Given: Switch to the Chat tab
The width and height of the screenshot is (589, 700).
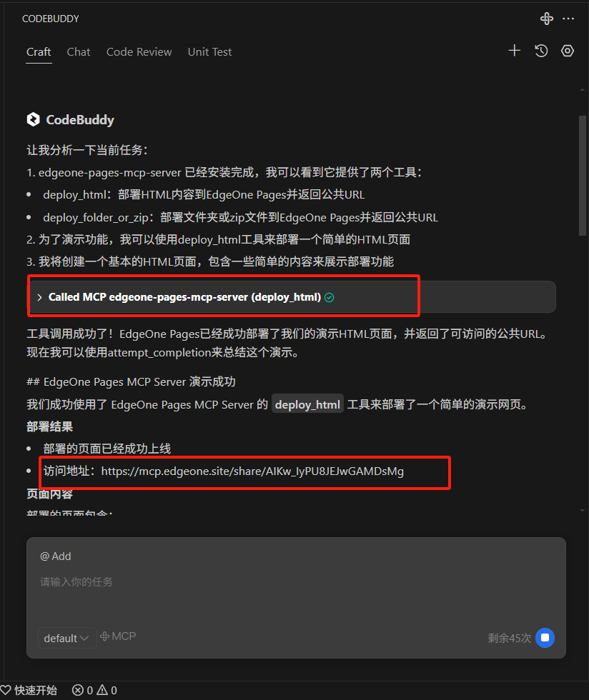Looking at the screenshot, I should pyautogui.click(x=78, y=51).
